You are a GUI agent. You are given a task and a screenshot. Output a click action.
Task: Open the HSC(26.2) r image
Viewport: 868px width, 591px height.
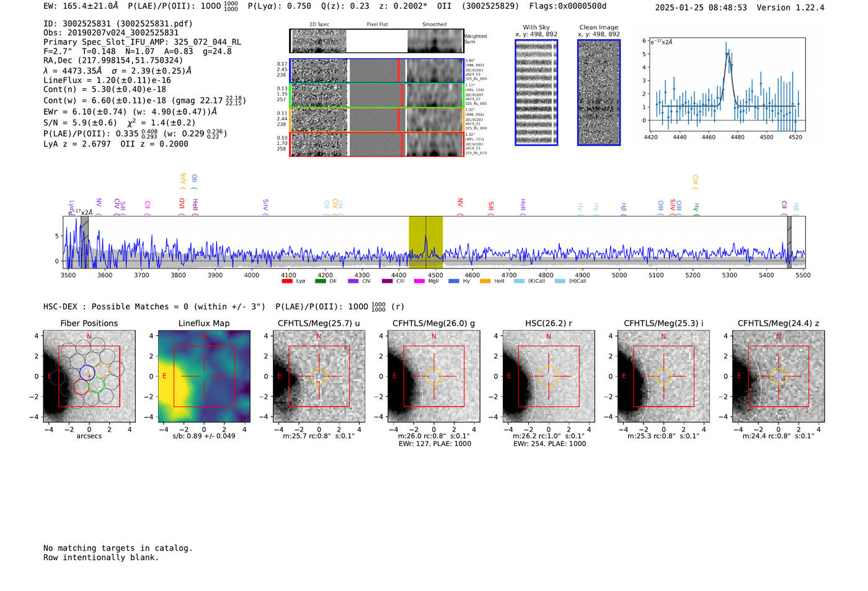tap(549, 376)
